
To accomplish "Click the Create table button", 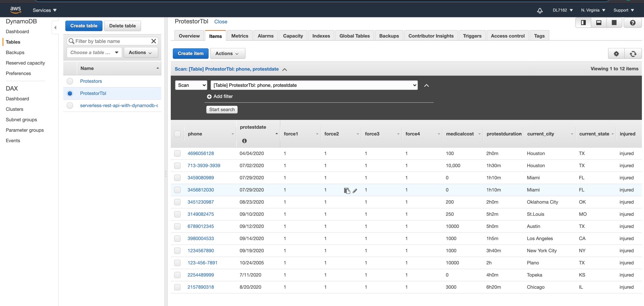I will 84,26.
